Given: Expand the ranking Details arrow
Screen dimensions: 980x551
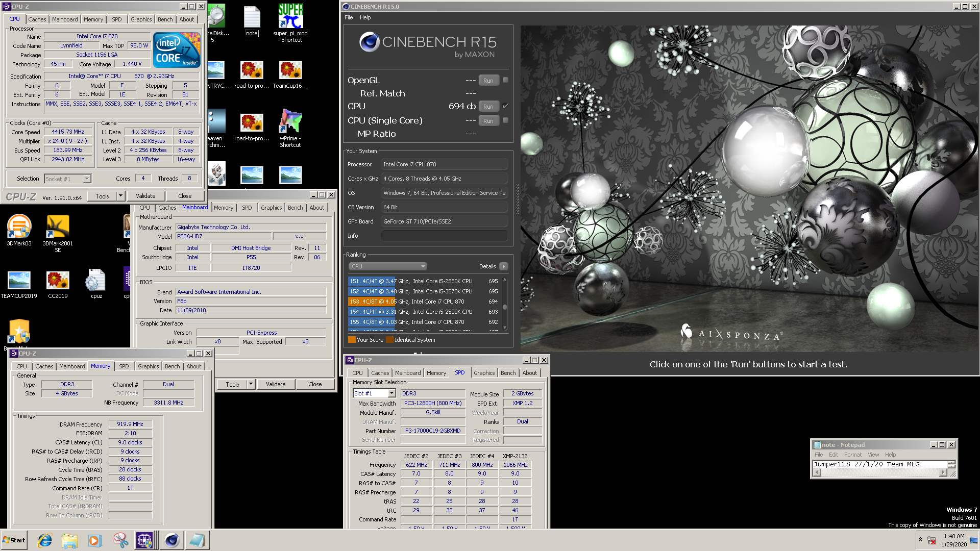Looking at the screenshot, I should pyautogui.click(x=503, y=266).
